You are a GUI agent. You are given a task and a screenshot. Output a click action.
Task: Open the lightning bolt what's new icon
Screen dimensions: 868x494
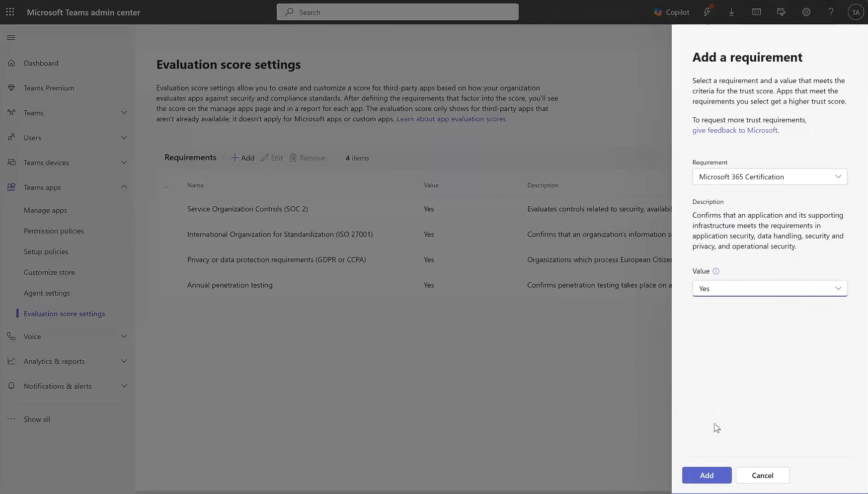pyautogui.click(x=707, y=12)
